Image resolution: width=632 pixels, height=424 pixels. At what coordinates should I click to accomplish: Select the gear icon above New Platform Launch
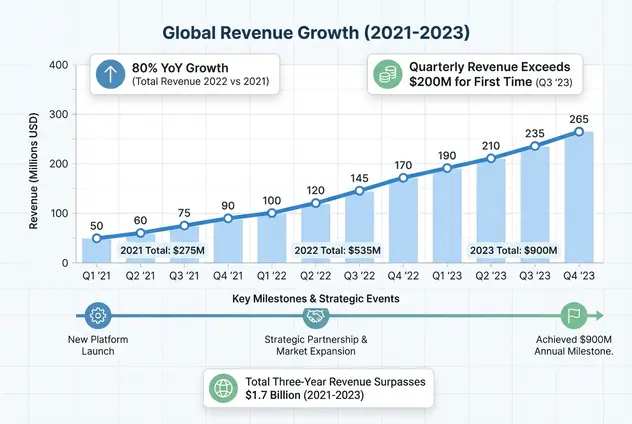pos(98,315)
